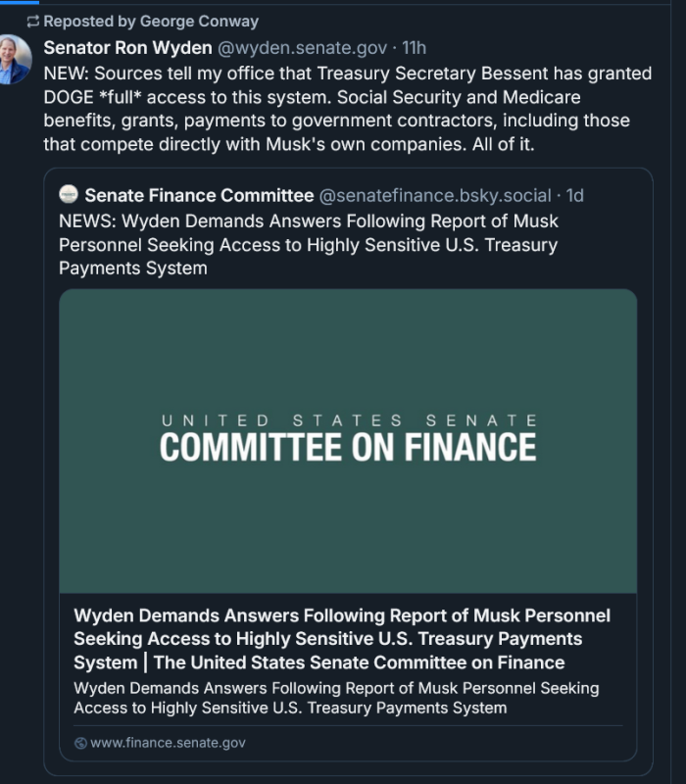Click the @wyden.senate.gov handle

pos(302,48)
